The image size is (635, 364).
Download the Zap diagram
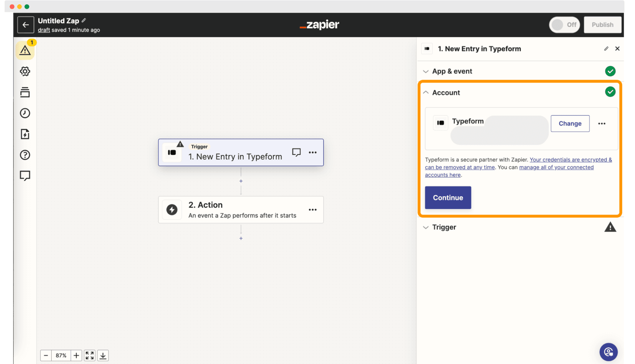[103, 355]
